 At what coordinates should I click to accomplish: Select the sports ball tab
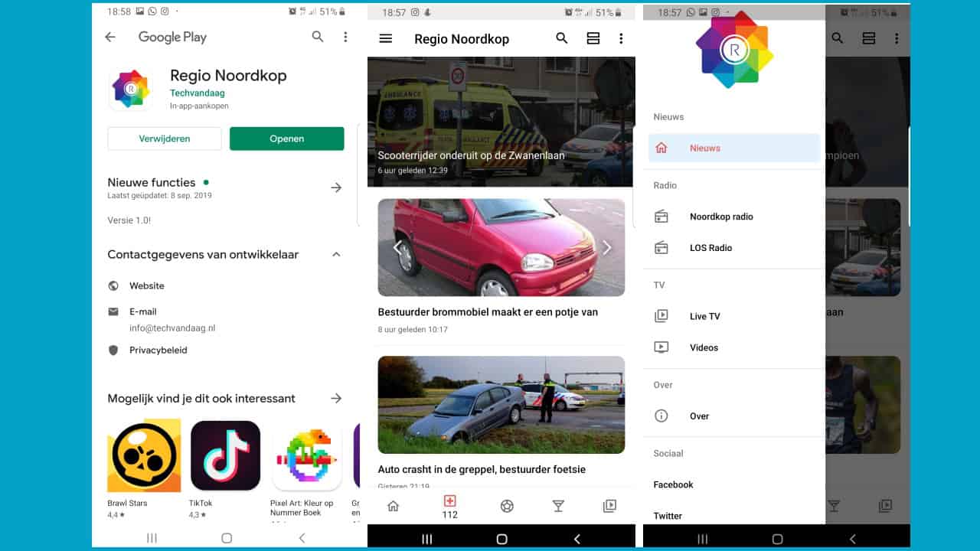coord(507,506)
